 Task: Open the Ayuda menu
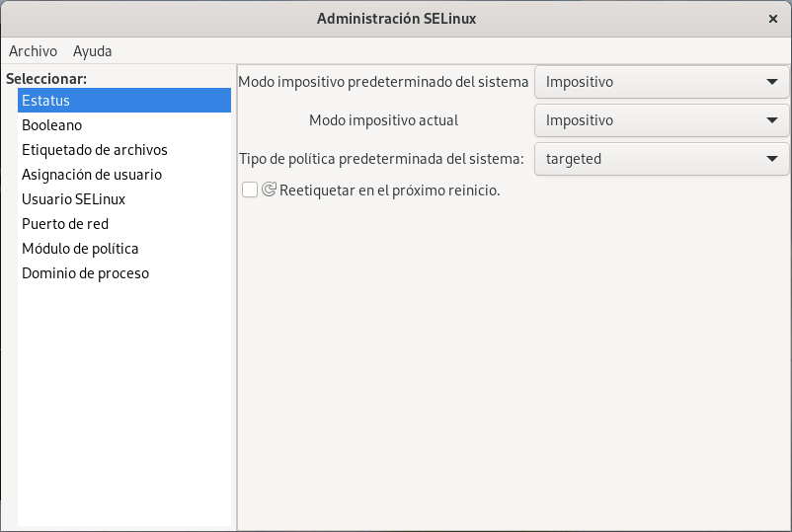pos(92,50)
